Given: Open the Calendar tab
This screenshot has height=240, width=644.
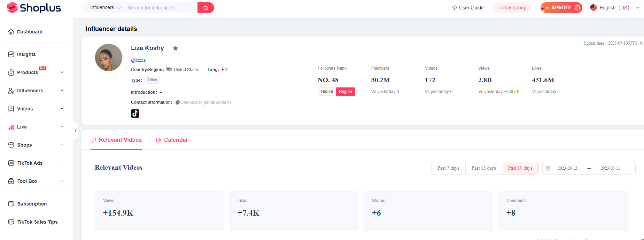Looking at the screenshot, I should click(172, 140).
